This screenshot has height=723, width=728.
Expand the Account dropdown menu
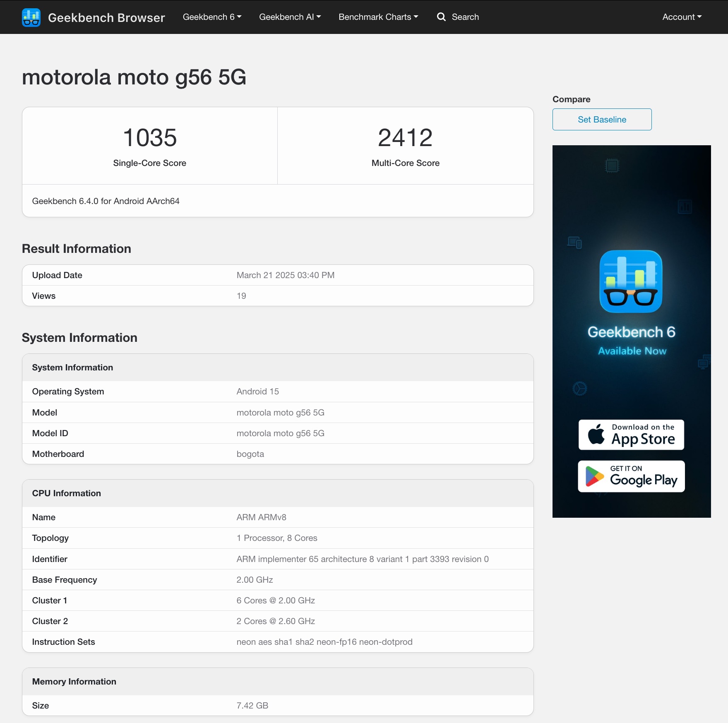[682, 17]
